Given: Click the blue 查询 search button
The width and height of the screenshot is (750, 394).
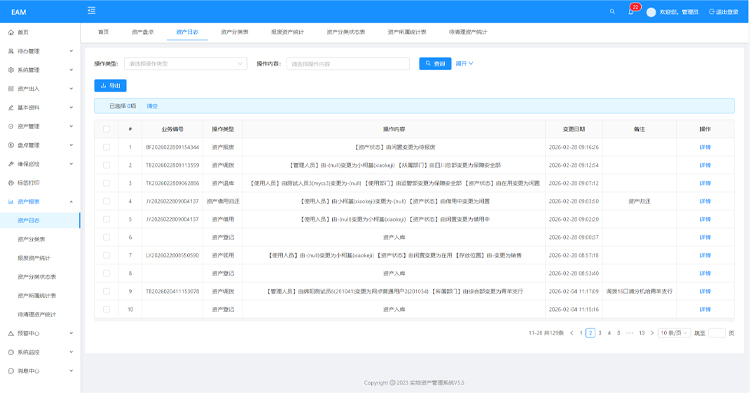Looking at the screenshot, I should tap(435, 64).
